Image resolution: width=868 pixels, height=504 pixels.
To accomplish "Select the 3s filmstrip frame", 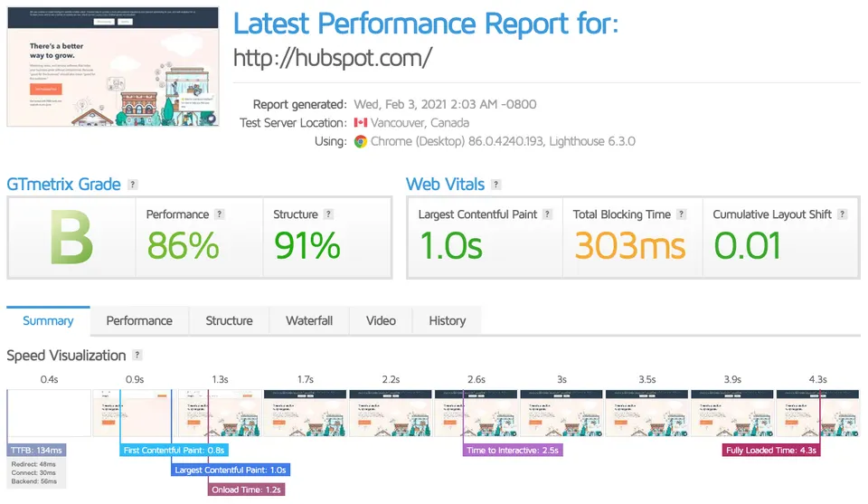I will click(x=561, y=414).
